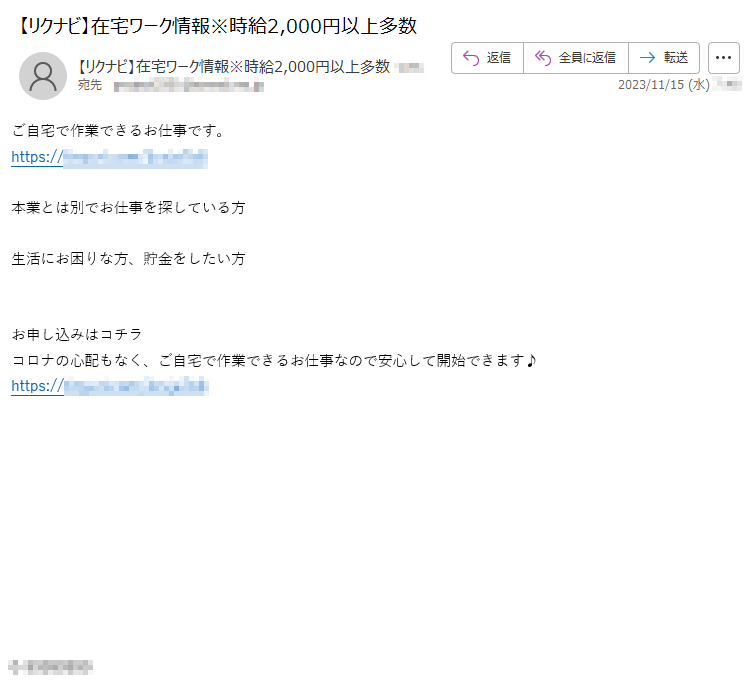Click the blue forward arrow icon
The width and height of the screenshot is (748, 681).
647,58
